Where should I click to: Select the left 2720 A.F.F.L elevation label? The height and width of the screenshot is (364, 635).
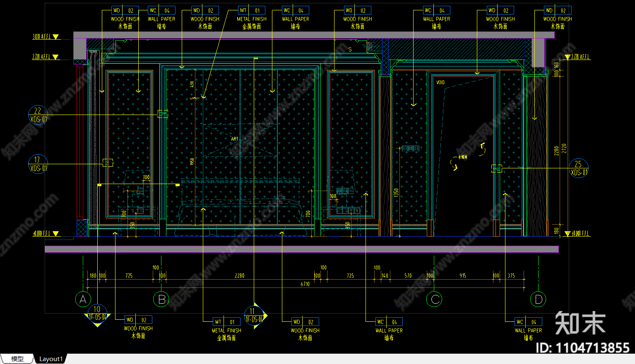pos(42,57)
